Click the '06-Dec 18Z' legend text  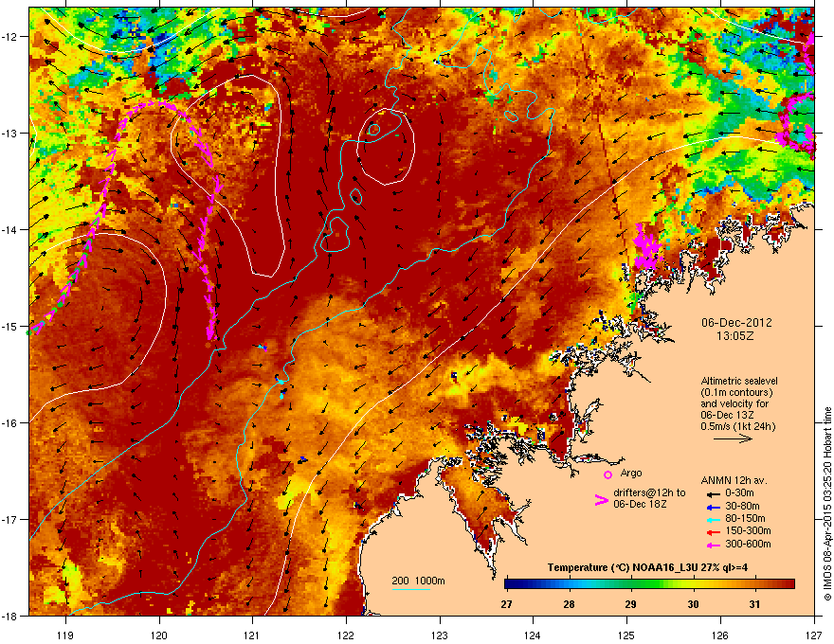[640, 504]
